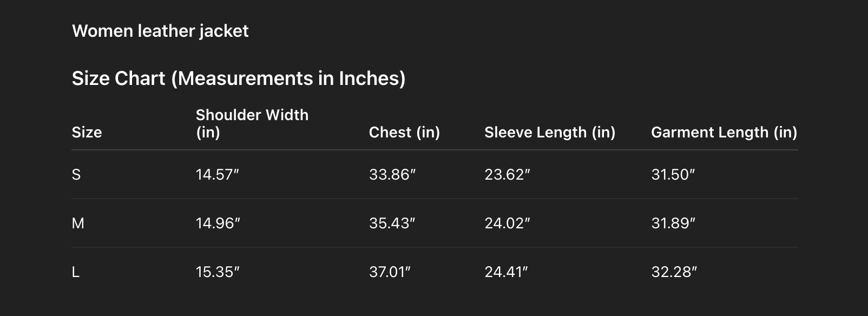Image resolution: width=868 pixels, height=316 pixels.
Task: Click the 33.86″ chest value
Action: click(x=392, y=175)
